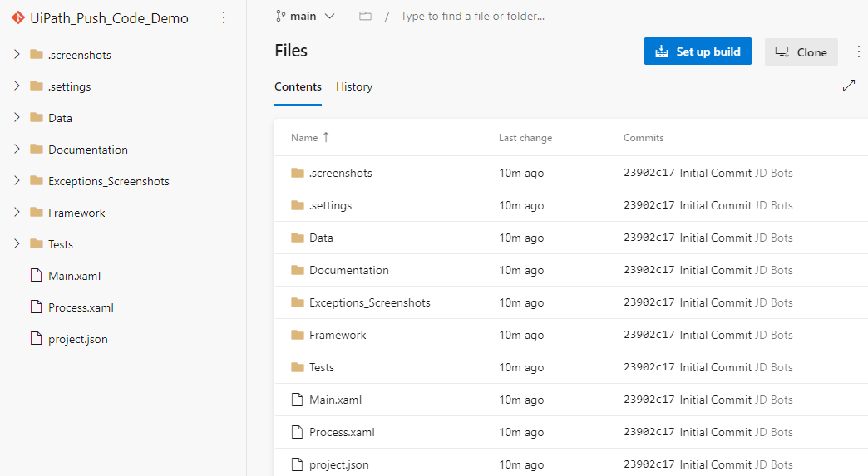This screenshot has width=868, height=476.
Task: Sort files by the Name column header
Action: (304, 138)
